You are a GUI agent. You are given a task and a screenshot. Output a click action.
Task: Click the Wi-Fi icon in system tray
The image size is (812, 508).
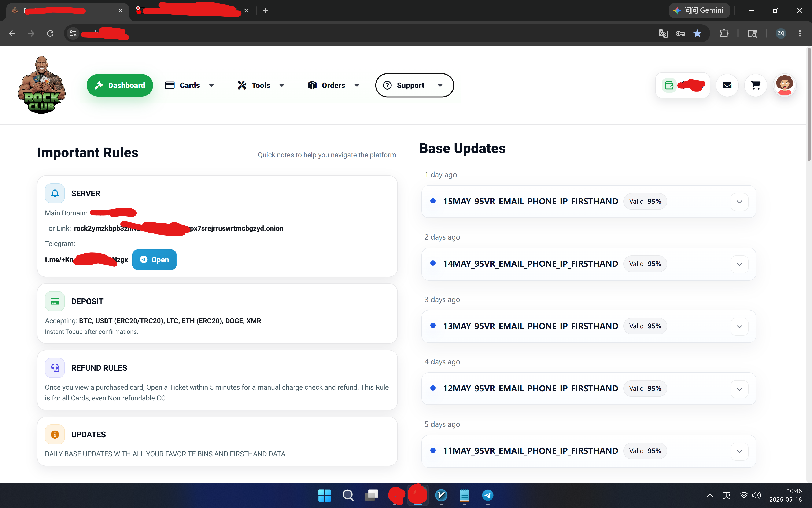[744, 495]
